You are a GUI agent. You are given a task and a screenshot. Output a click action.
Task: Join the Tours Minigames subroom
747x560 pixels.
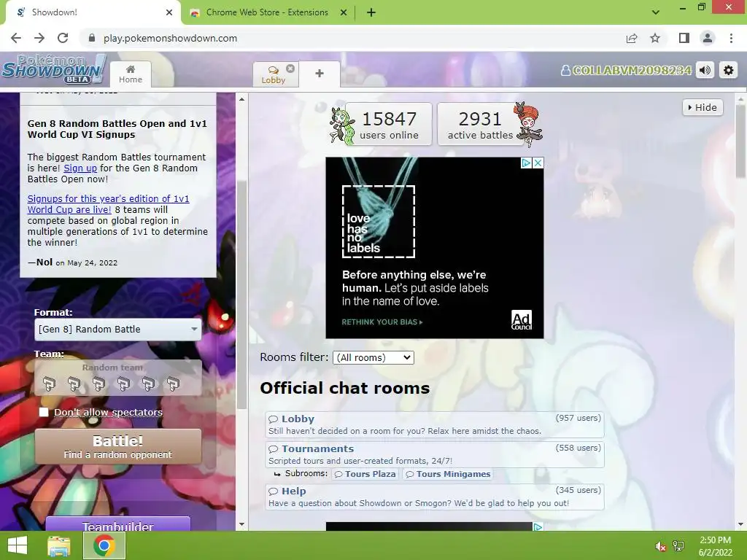448,474
